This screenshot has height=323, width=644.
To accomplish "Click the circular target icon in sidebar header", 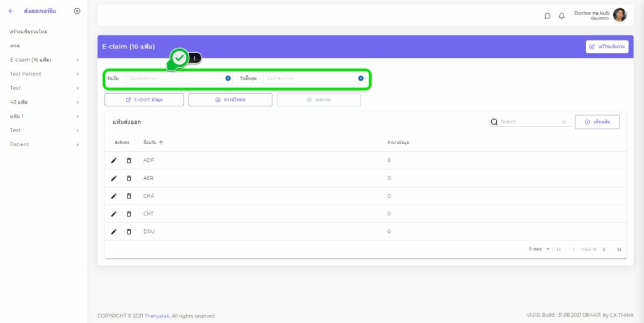I will coord(77,11).
